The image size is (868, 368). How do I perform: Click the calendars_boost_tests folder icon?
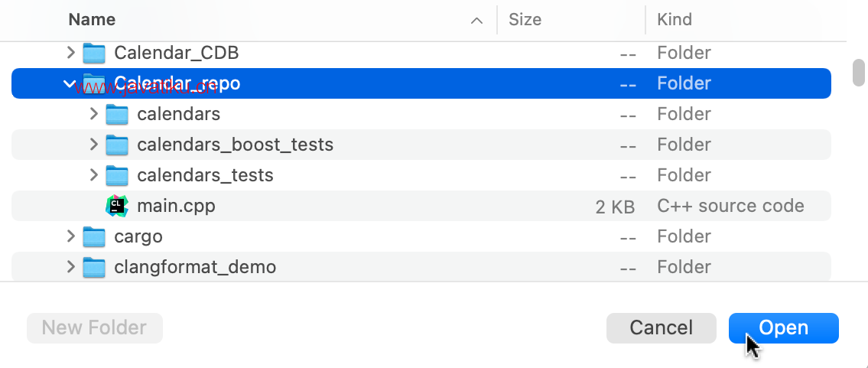tap(117, 145)
